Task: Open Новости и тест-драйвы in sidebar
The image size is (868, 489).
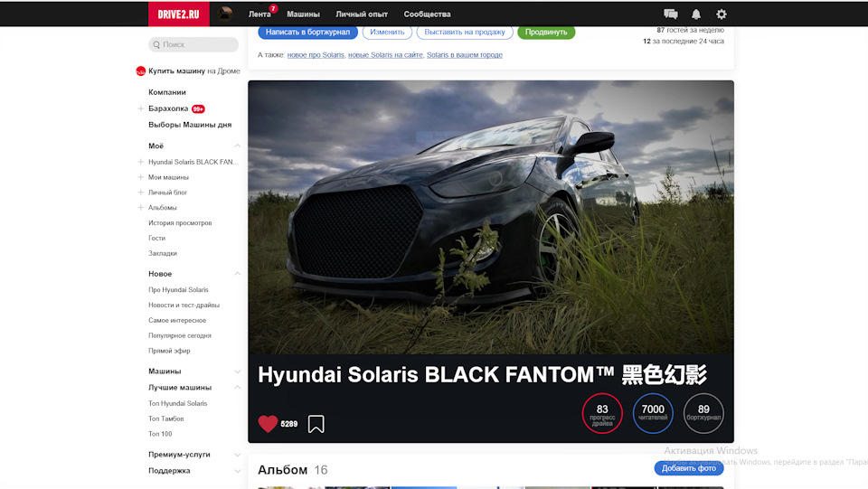Action: coord(184,305)
